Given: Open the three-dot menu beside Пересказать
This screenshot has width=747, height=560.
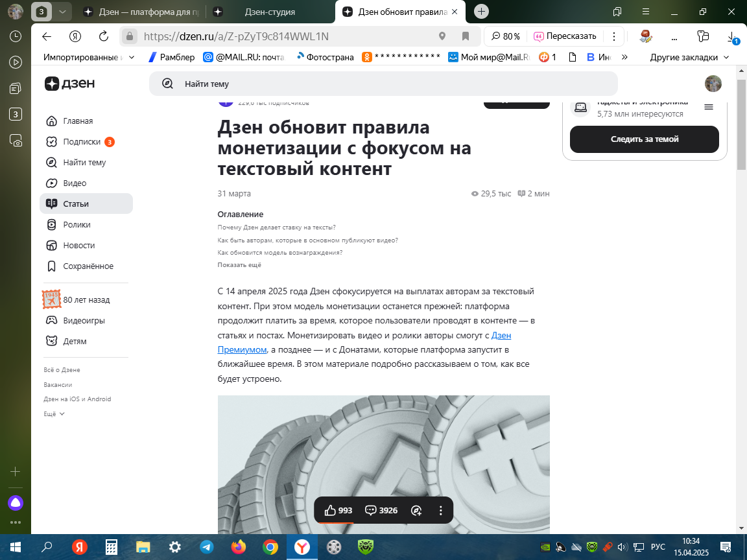Looking at the screenshot, I should (x=613, y=36).
